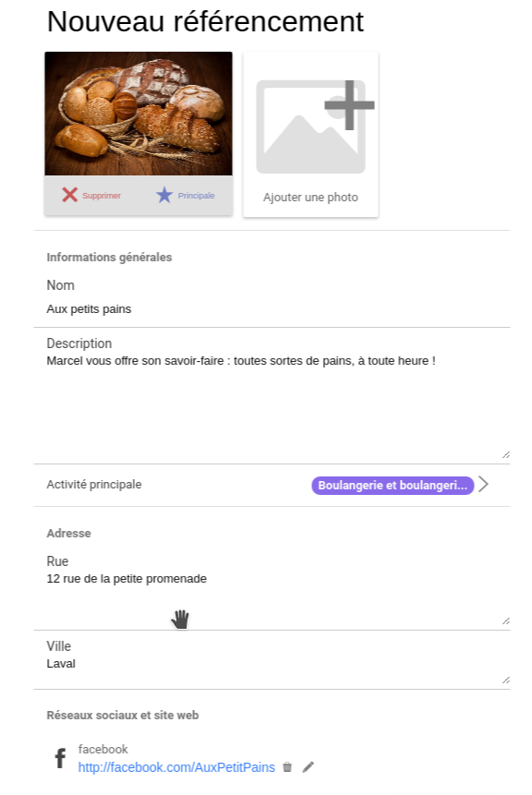Click the Principale label to set the main photo
The image size is (532, 795).
(196, 196)
